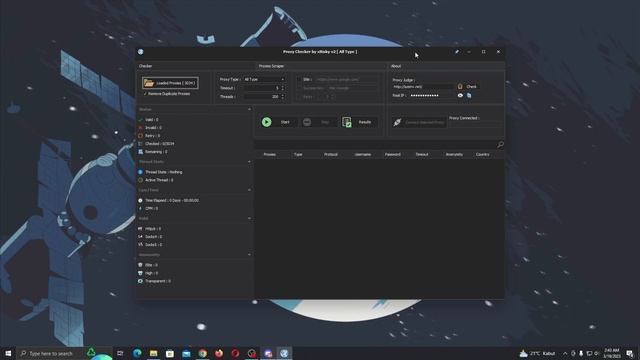Click the Socks4 count icon
Image resolution: width=640 pixels, height=360 pixels.
pos(140,237)
